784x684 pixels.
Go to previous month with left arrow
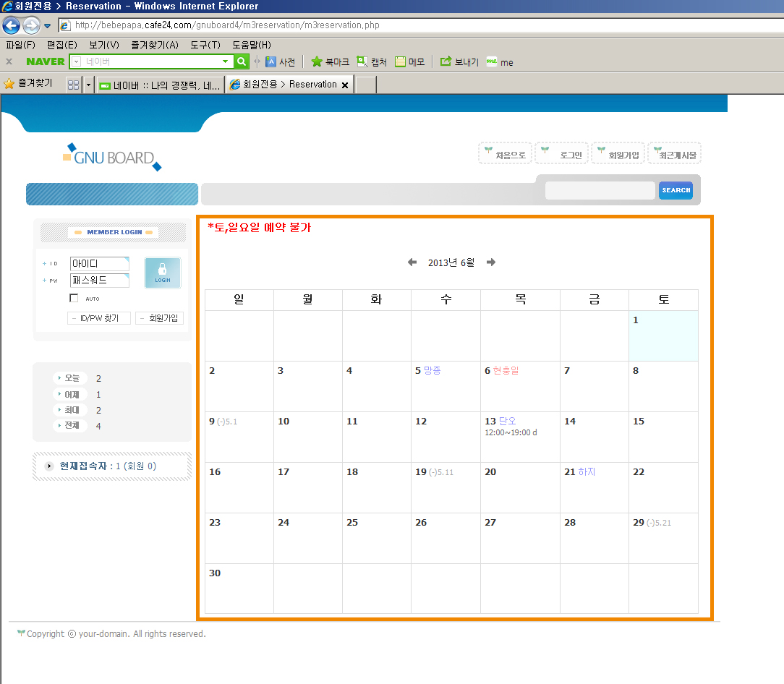pos(412,262)
